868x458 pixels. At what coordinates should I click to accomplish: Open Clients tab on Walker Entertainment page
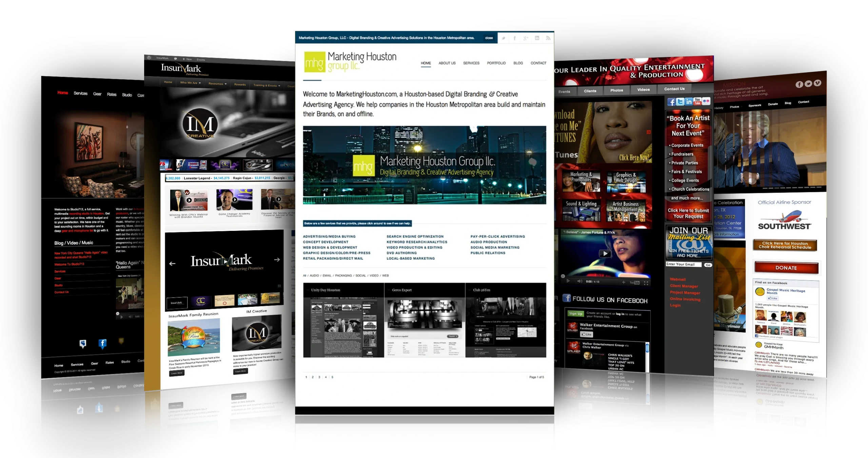pos(590,91)
